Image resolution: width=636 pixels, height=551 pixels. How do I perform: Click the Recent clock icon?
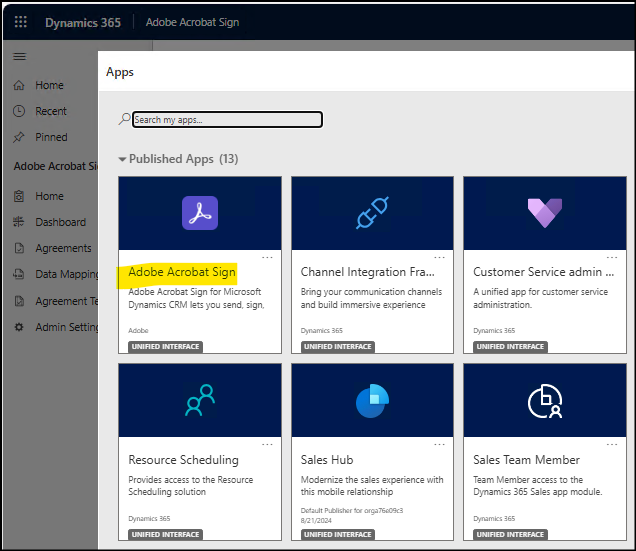click(x=19, y=111)
